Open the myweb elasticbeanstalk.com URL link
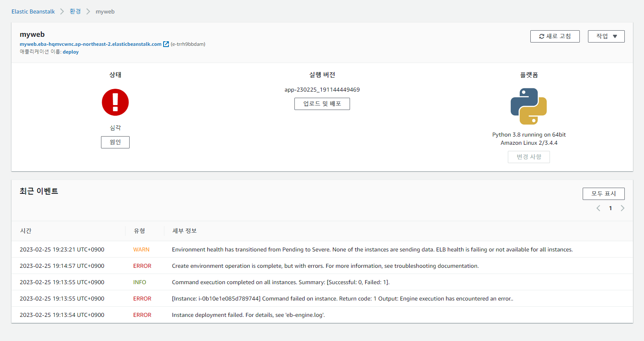This screenshot has height=341, width=644. (x=91, y=44)
